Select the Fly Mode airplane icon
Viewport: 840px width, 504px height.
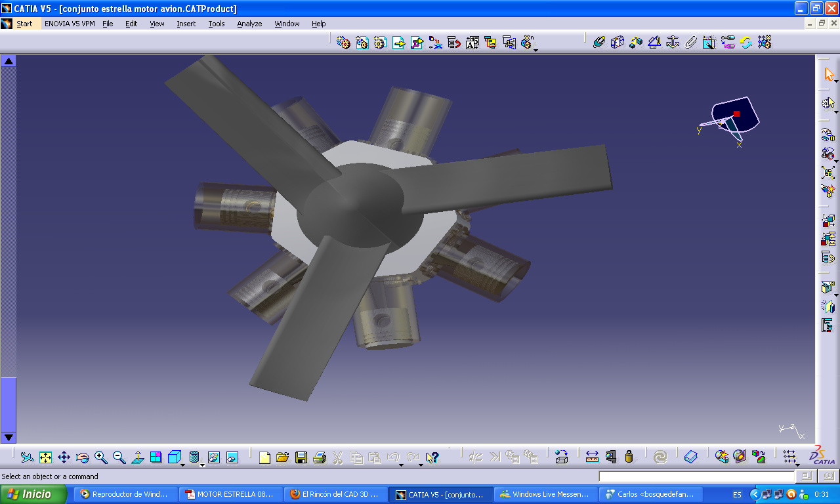(x=27, y=457)
